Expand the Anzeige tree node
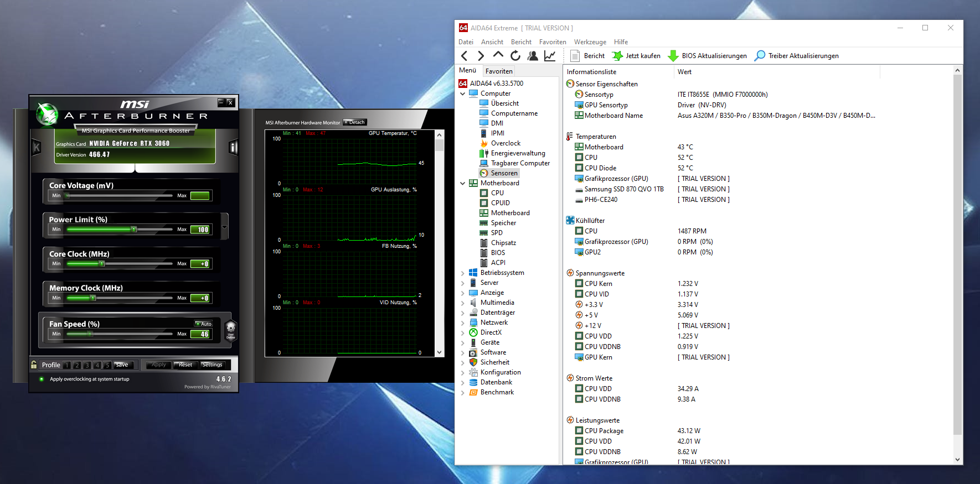Screen dimensions: 980x484 pos(463,293)
